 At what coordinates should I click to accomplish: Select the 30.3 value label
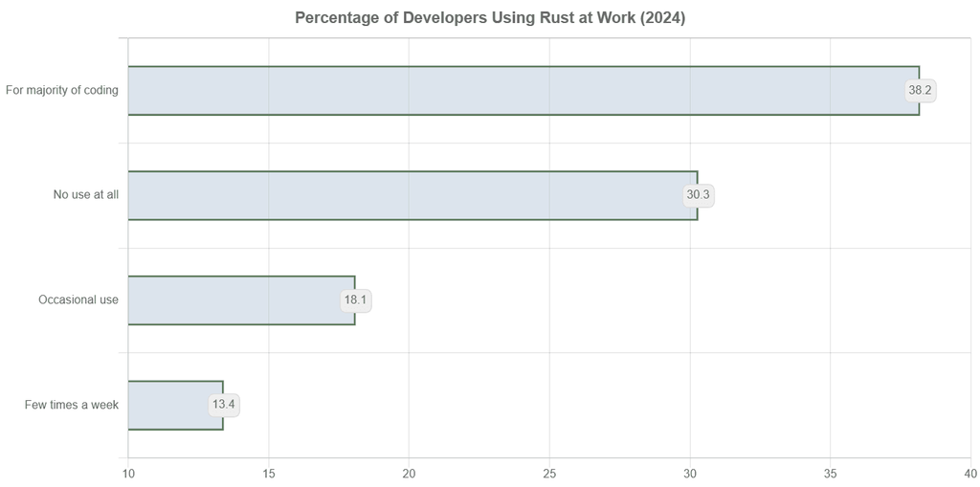(699, 195)
